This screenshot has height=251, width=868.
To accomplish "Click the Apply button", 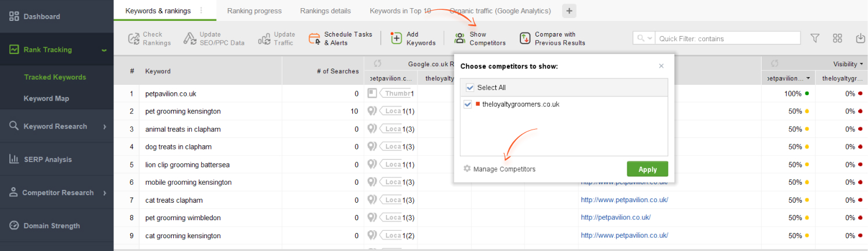I will [648, 169].
